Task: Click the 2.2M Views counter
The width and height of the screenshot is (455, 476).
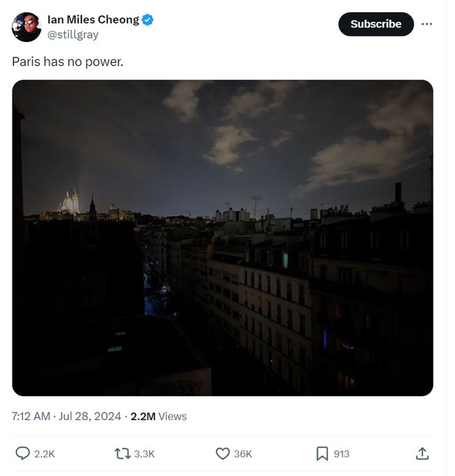Action: click(x=159, y=416)
